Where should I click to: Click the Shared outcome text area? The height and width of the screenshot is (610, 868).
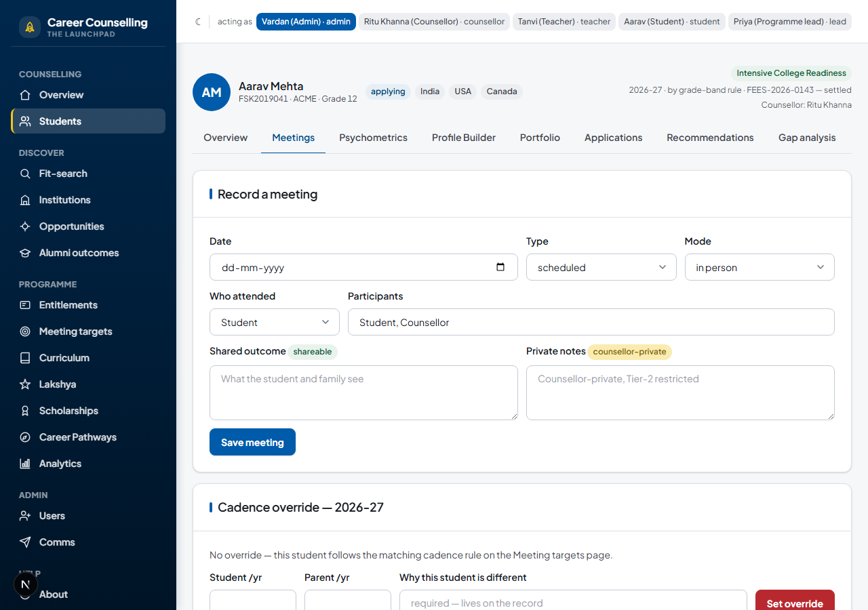363,392
